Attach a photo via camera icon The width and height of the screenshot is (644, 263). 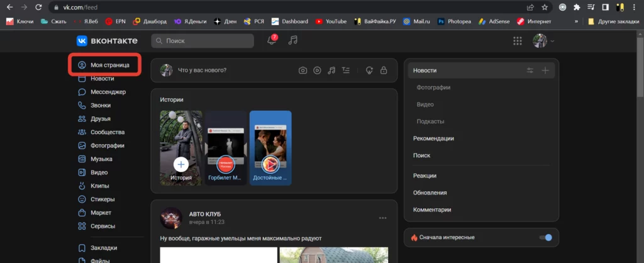coord(303,70)
